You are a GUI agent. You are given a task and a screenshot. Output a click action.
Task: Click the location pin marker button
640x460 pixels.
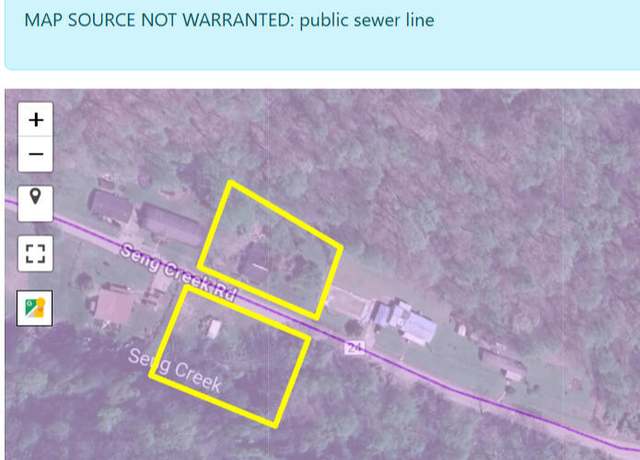point(36,204)
